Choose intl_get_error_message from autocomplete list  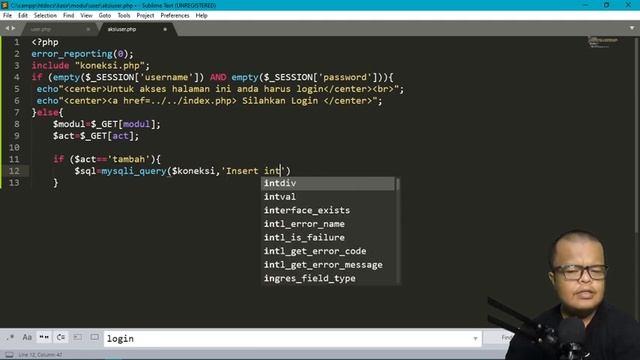(x=328, y=265)
